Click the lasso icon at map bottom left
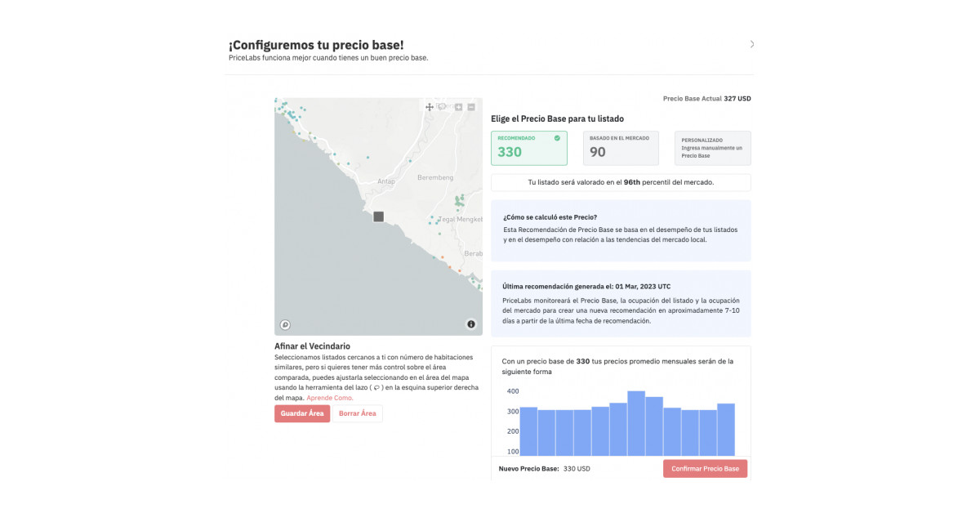Viewport: 980px width, 513px height. coord(285,324)
